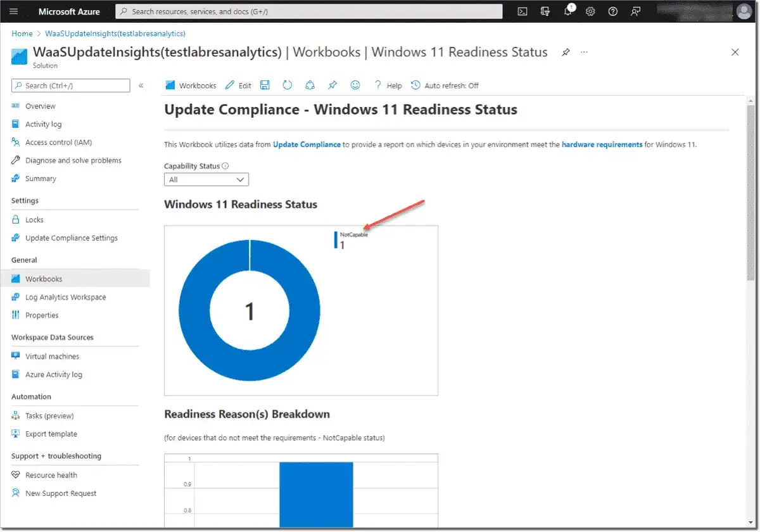
Task: Open Azure Activity log data source
Action: pyautogui.click(x=53, y=374)
